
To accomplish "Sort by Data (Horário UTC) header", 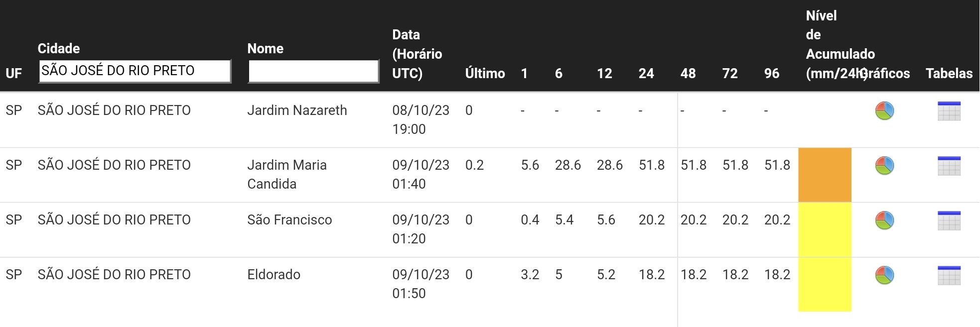I will point(417,54).
